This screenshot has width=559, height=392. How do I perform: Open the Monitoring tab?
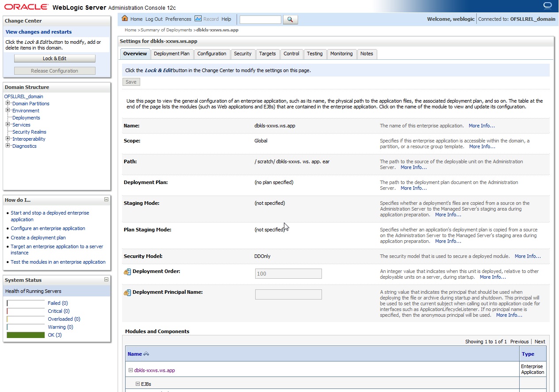tap(341, 54)
